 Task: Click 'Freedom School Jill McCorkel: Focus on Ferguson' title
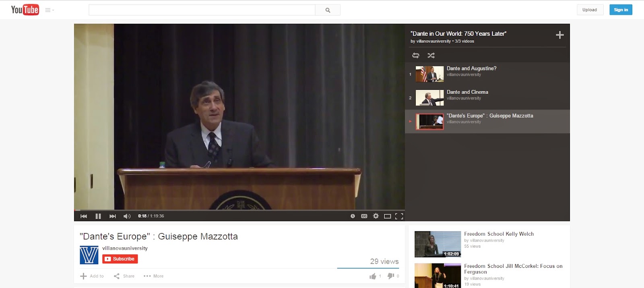click(513, 269)
